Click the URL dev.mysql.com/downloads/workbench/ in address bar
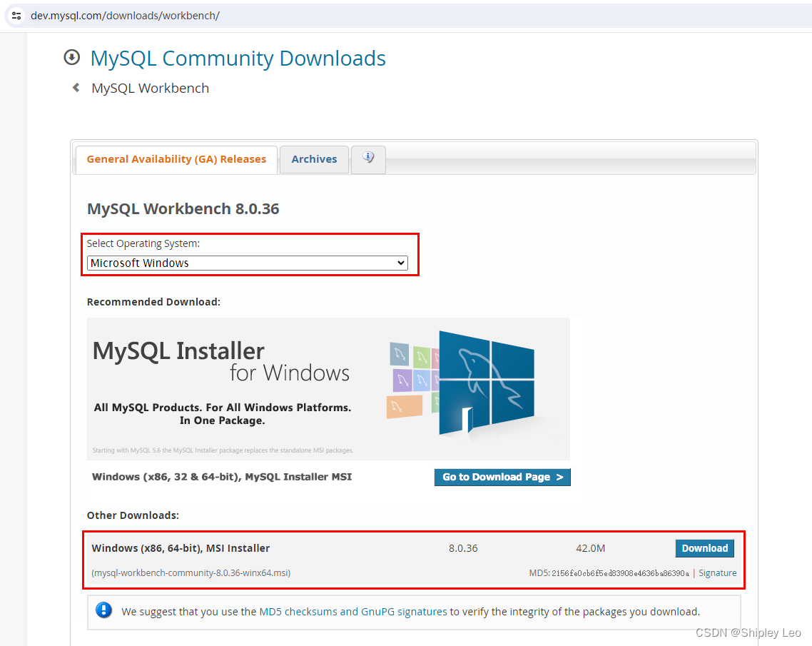This screenshot has width=812, height=646. coord(125,16)
